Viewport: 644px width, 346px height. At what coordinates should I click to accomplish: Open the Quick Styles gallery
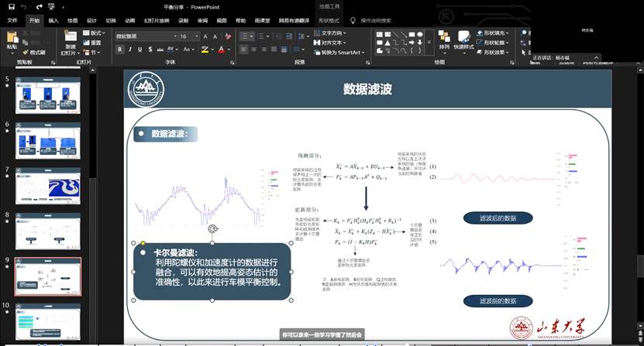(x=463, y=39)
